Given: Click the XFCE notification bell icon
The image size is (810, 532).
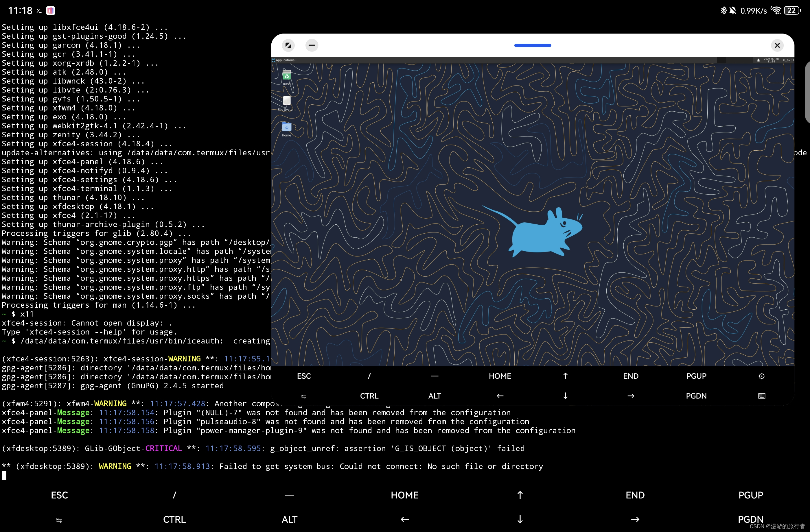Looking at the screenshot, I should pos(758,60).
